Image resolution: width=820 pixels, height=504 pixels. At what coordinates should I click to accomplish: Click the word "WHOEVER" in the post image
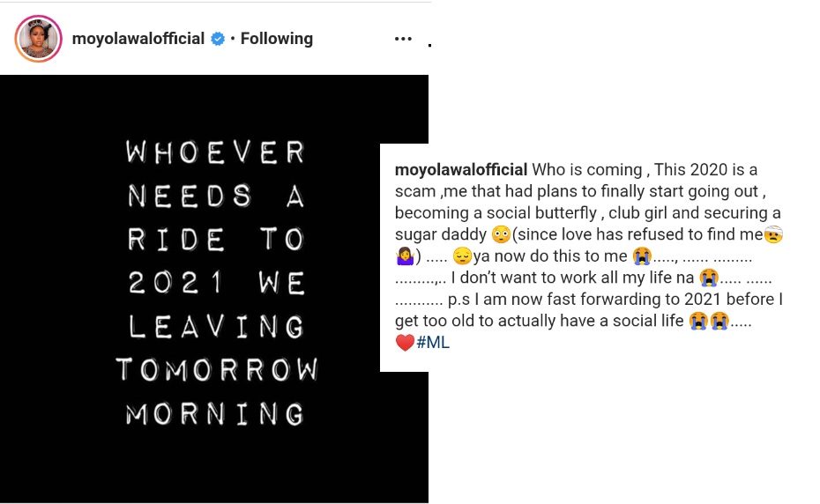[216, 152]
